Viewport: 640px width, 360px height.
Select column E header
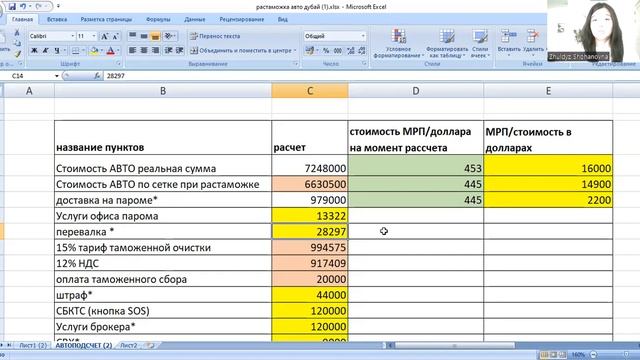click(548, 91)
